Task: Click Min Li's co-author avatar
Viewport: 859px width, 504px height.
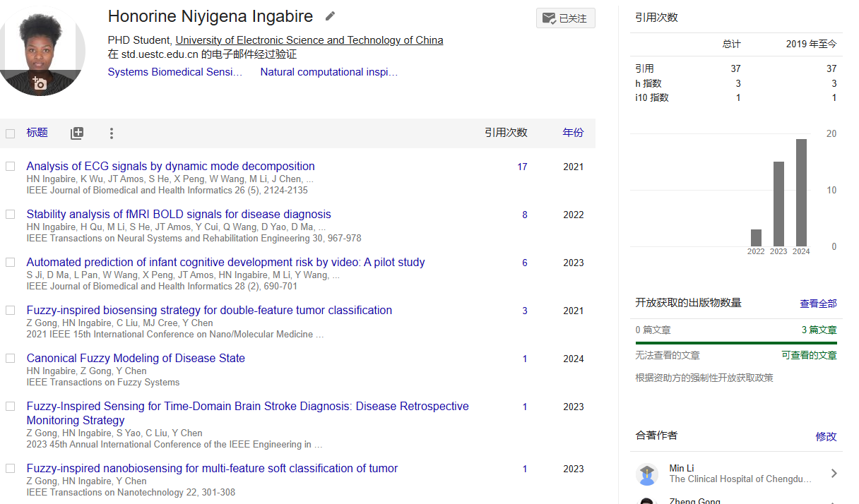Action: coord(647,474)
